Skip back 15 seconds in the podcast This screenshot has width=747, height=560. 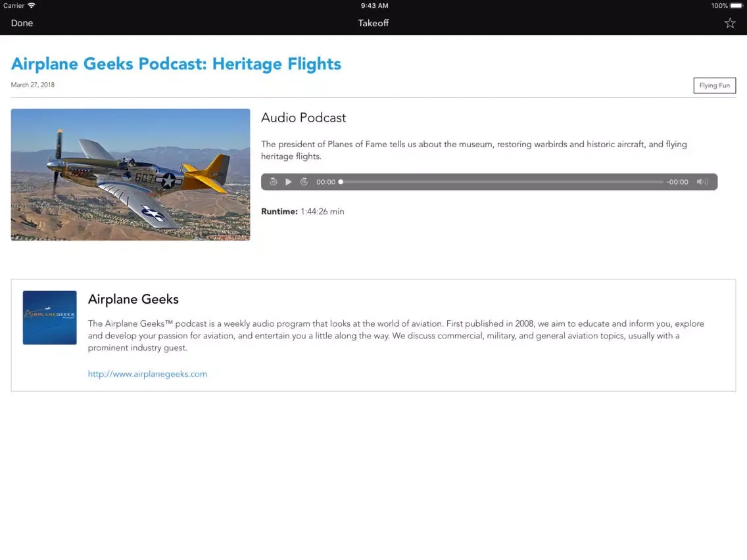pyautogui.click(x=273, y=182)
